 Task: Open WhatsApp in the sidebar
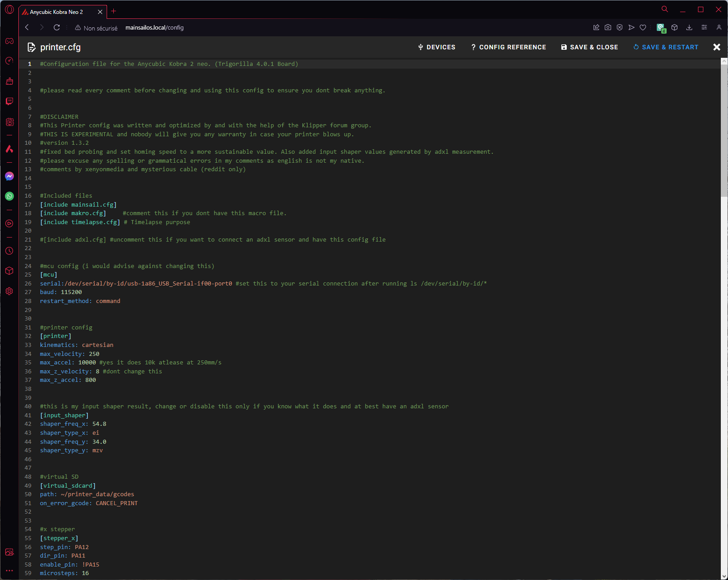coord(9,196)
